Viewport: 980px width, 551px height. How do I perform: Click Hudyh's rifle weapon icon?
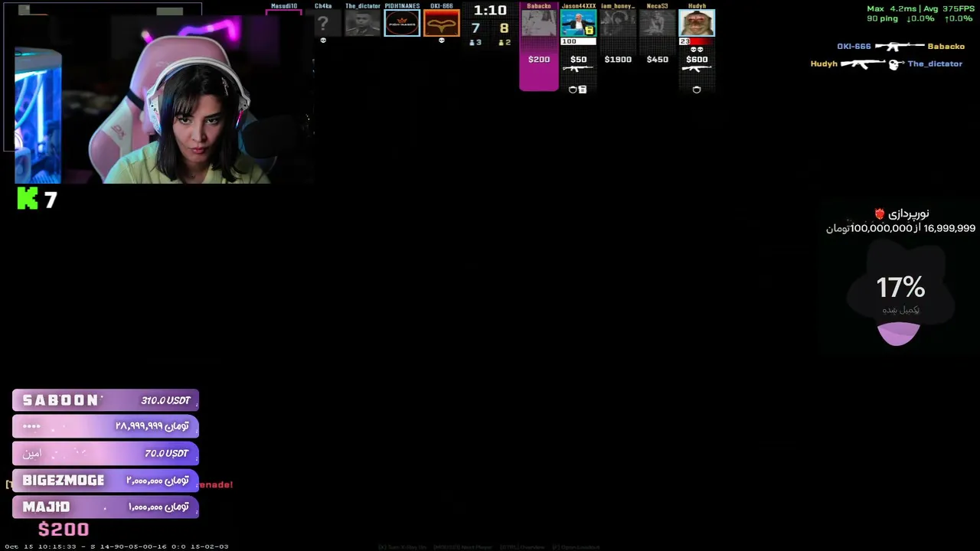click(697, 69)
